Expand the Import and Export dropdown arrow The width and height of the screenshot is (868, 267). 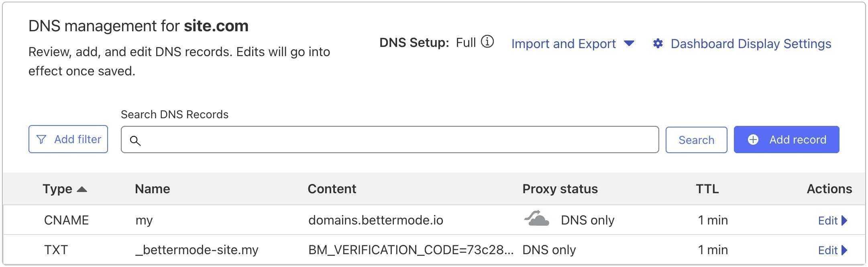tap(629, 43)
